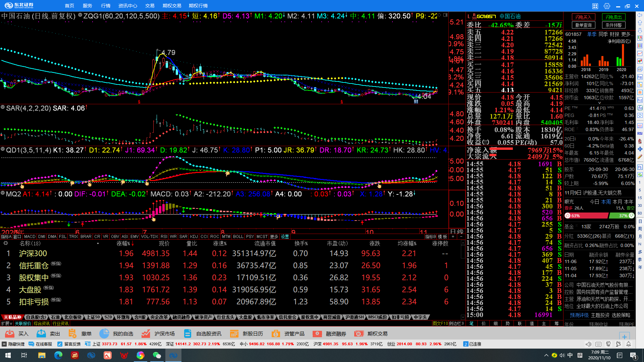Click the back arrow sidebar icon
Image resolution: width=644 pixels, height=362 pixels.
(640, 15)
